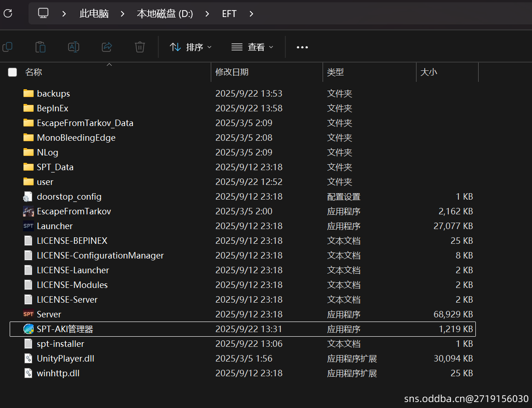Viewport: 532px width, 408px height.
Task: Select the EscapeFromTarkov_Data folder icon
Action: coord(29,123)
